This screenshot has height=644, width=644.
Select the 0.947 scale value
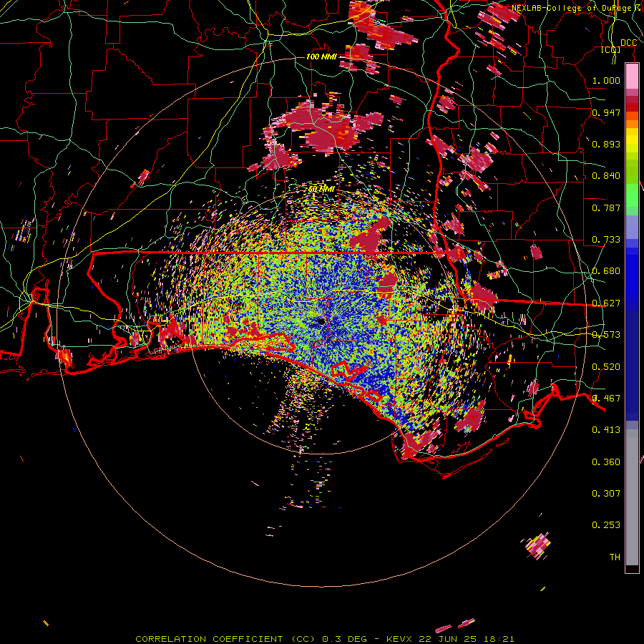(x=606, y=112)
